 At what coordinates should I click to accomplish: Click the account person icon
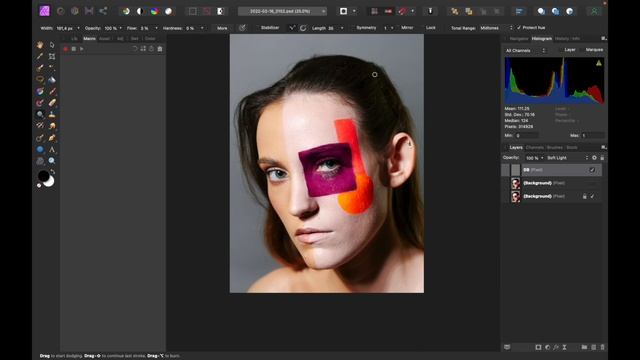[x=594, y=11]
